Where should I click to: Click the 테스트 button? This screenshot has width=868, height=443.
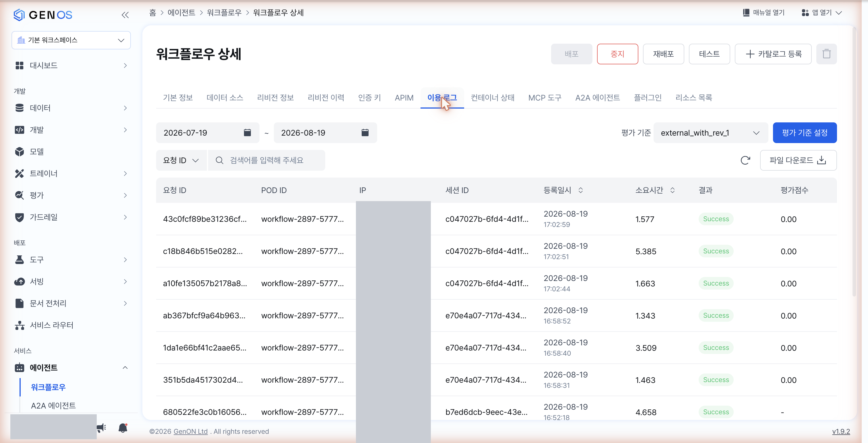pyautogui.click(x=709, y=54)
